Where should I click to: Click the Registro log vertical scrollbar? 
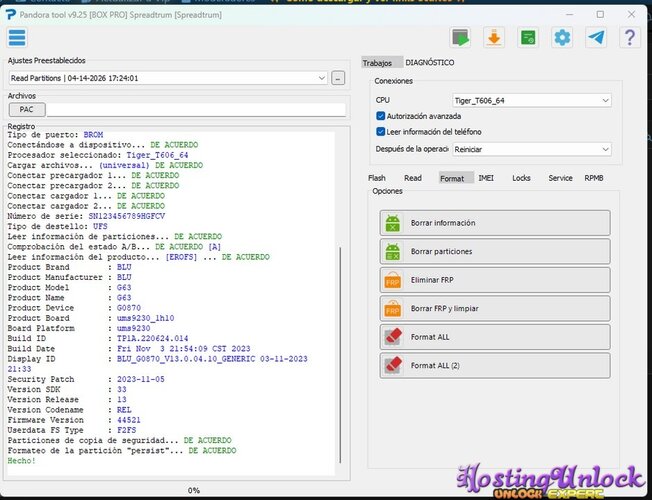point(341,355)
